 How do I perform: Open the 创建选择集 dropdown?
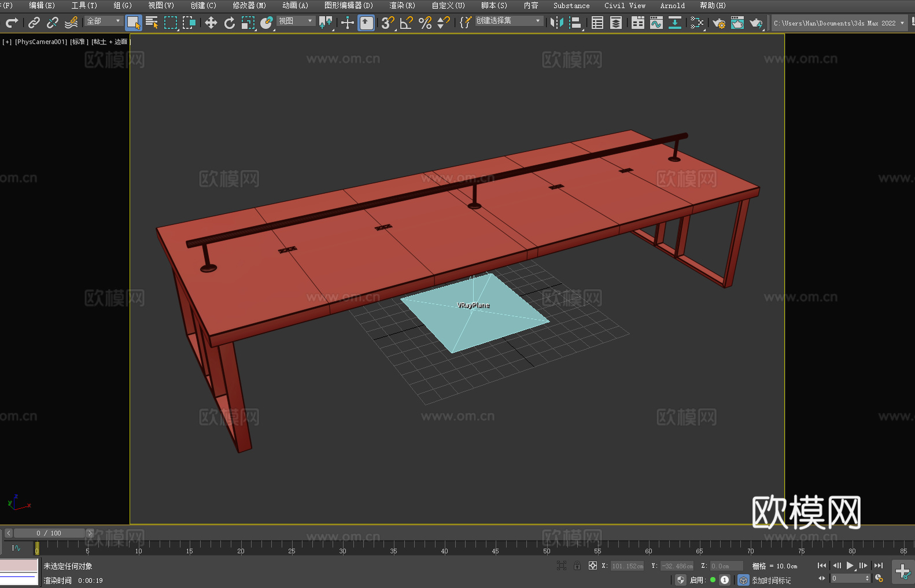pos(509,21)
